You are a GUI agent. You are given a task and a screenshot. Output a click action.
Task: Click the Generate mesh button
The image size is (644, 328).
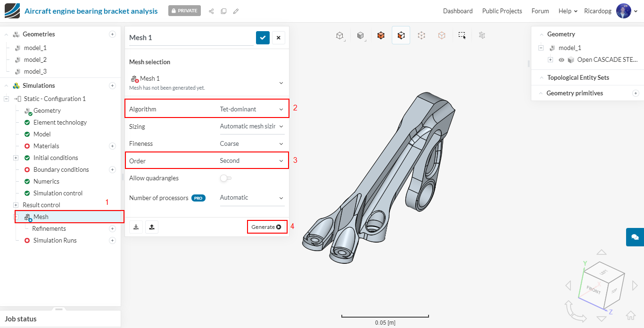coord(266,227)
